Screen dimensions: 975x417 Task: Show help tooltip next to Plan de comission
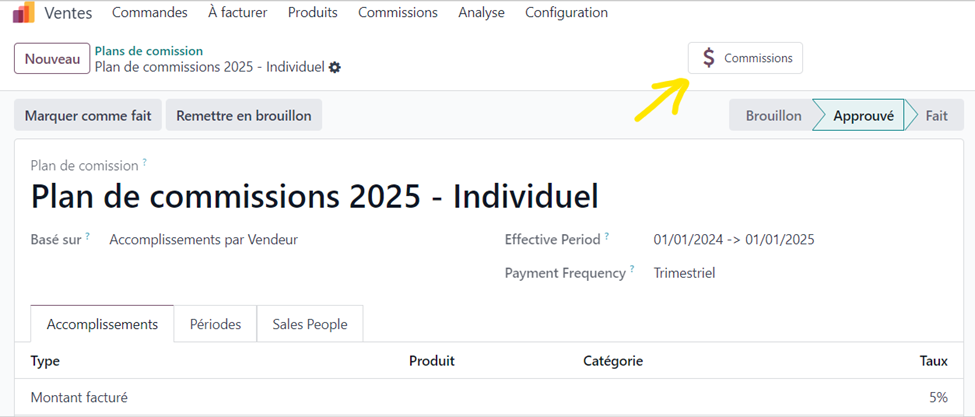tap(145, 162)
